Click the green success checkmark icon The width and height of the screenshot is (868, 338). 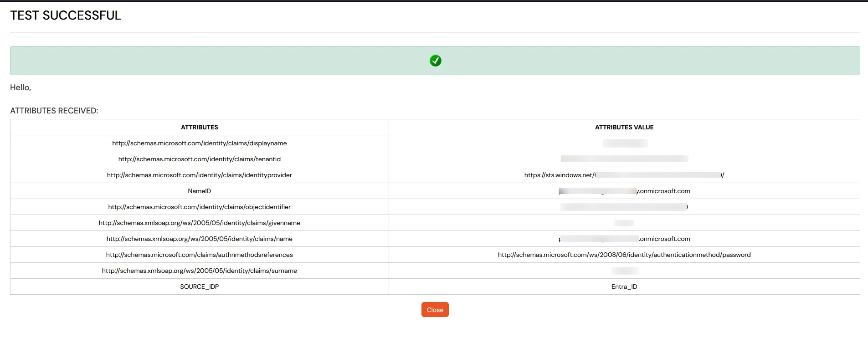coord(435,61)
